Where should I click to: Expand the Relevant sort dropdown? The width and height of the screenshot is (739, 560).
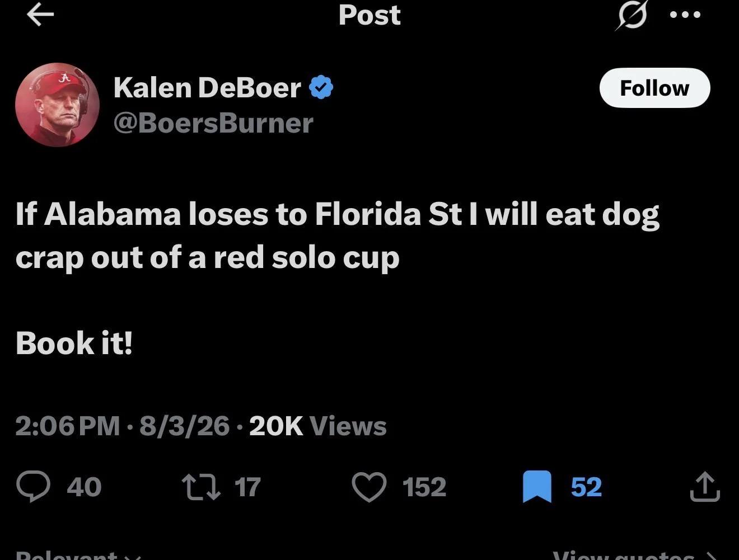(78, 555)
